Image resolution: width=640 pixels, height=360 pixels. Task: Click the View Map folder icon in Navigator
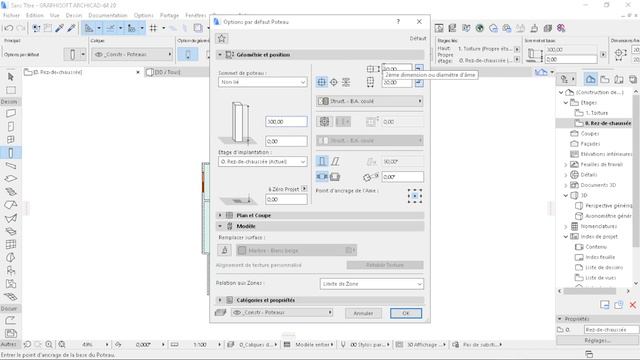(605, 79)
